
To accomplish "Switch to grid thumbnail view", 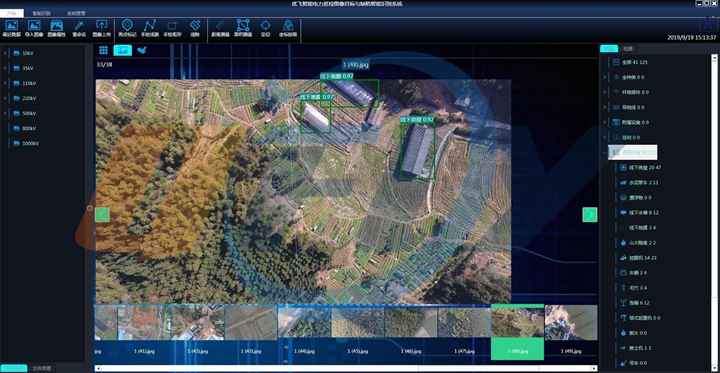I will [103, 50].
